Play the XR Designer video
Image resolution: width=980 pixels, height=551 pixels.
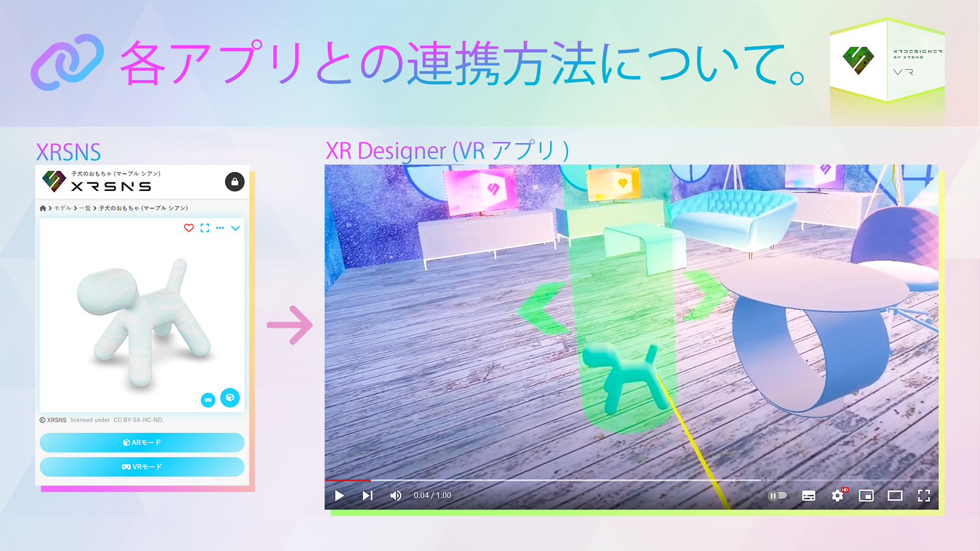click(339, 495)
